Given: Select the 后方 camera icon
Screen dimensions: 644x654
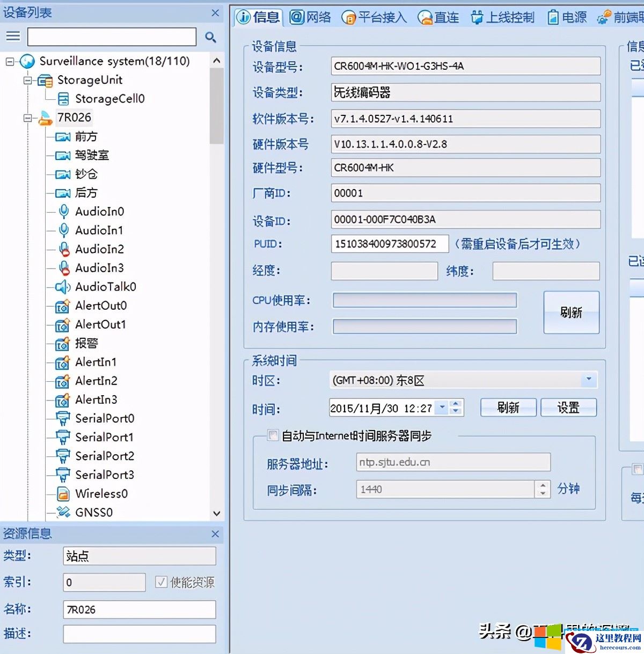Looking at the screenshot, I should tap(63, 193).
